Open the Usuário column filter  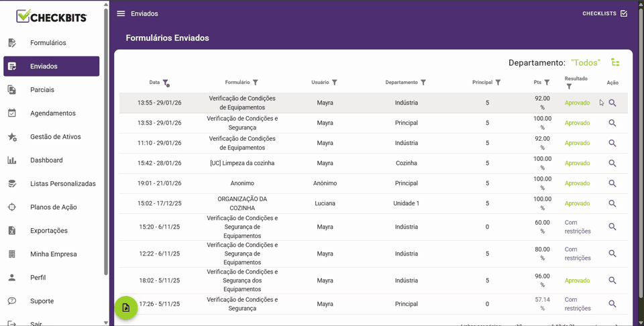[x=335, y=83]
